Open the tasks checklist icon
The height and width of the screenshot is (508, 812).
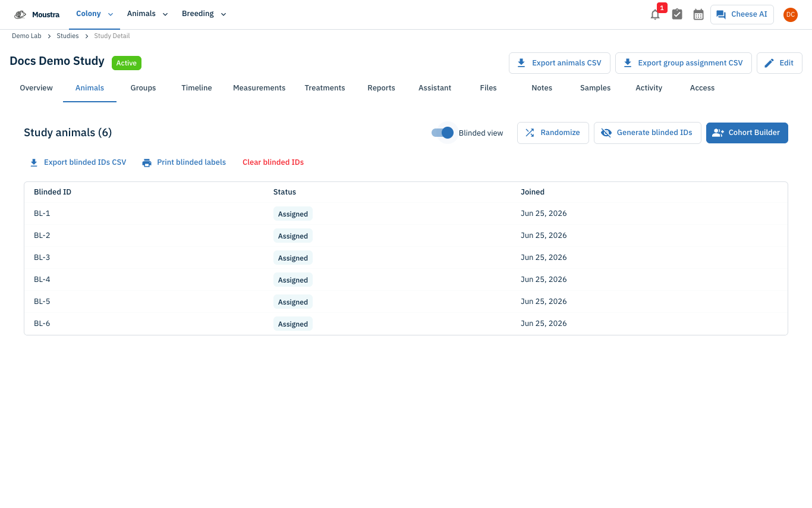point(677,14)
